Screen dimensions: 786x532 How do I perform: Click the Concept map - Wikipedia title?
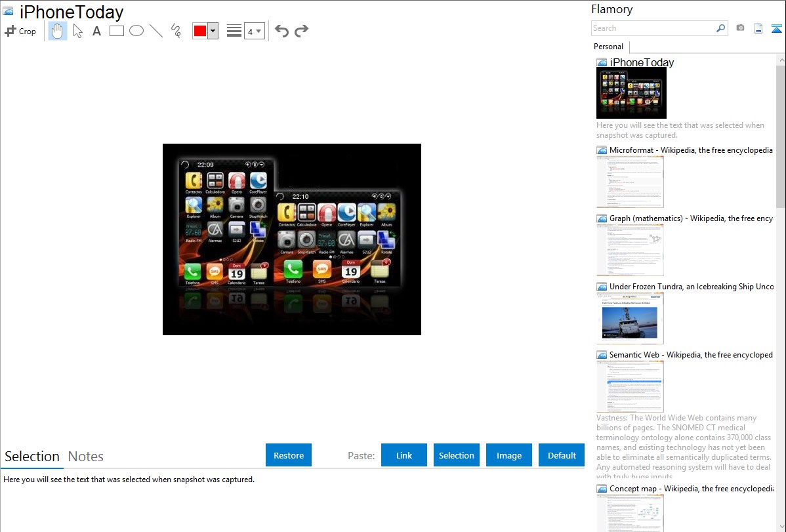coord(692,488)
